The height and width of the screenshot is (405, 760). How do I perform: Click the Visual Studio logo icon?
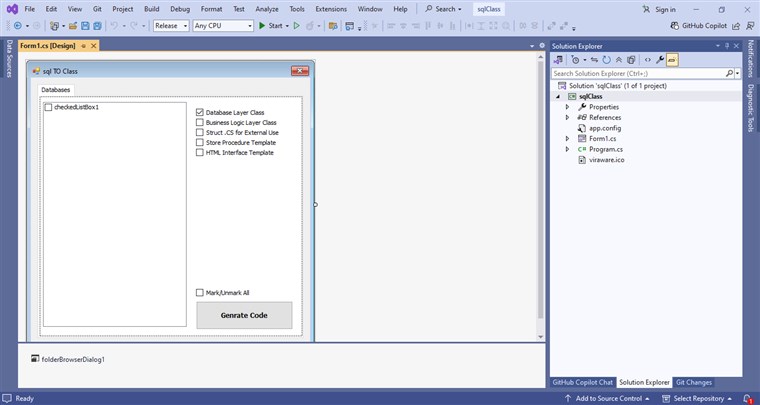pyautogui.click(x=12, y=9)
